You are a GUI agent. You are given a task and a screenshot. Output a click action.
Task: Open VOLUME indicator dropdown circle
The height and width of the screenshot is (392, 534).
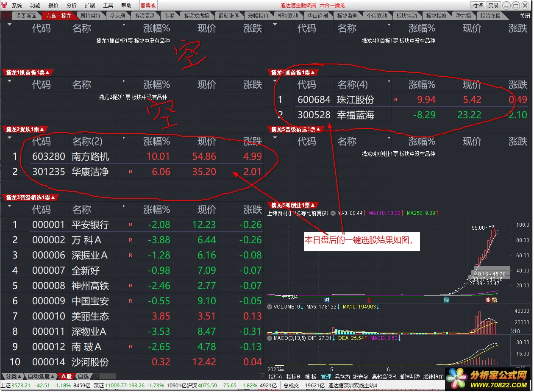coord(270,306)
